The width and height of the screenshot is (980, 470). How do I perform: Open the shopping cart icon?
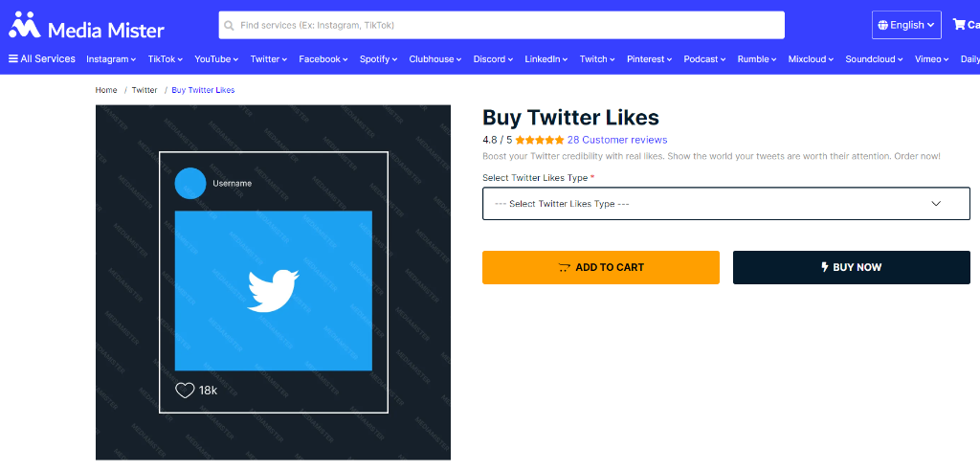[959, 24]
